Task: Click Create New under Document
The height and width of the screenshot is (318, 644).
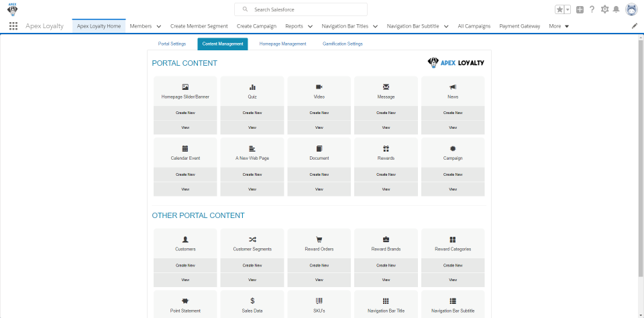Action: (x=319, y=174)
